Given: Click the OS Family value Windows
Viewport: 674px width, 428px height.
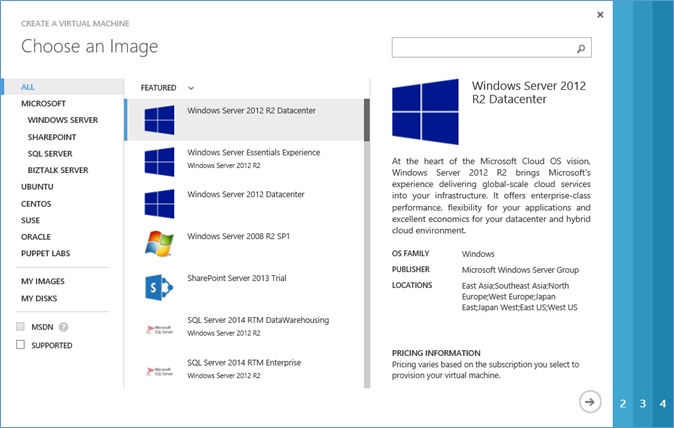Looking at the screenshot, I should (478, 254).
